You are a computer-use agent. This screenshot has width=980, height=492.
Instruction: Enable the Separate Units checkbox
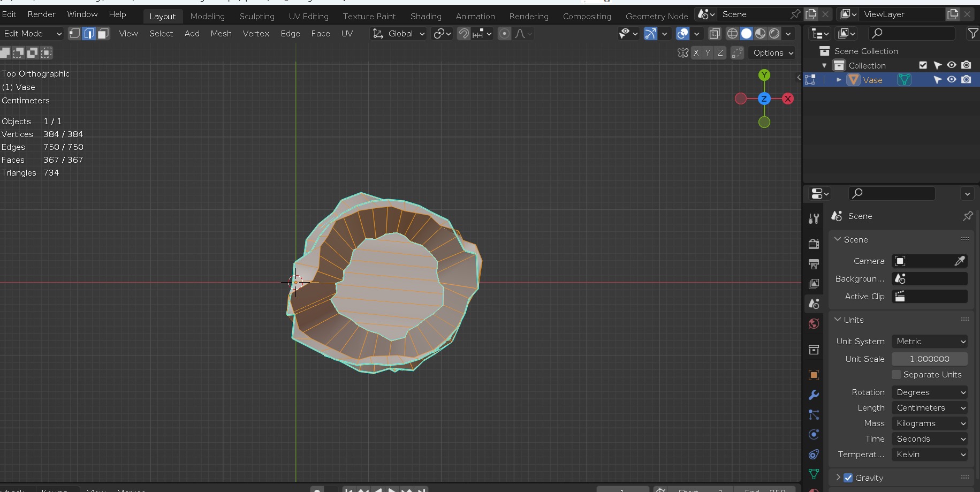tap(897, 375)
